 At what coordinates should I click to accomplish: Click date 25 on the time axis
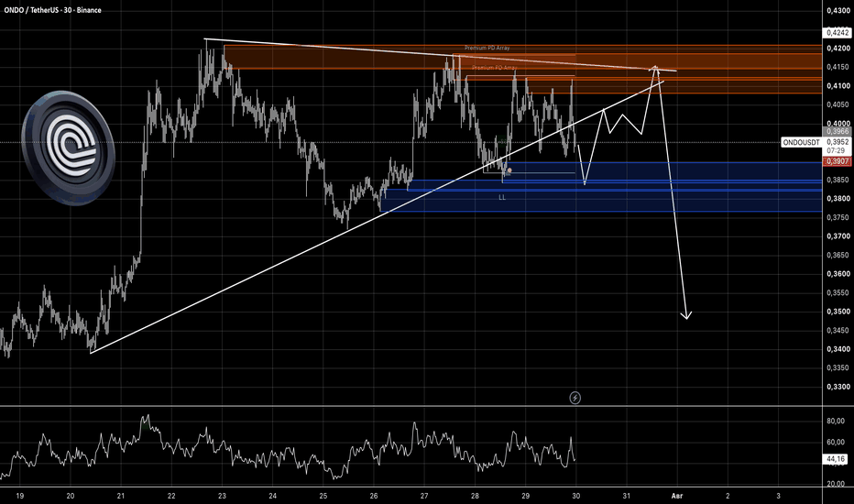tap(323, 496)
